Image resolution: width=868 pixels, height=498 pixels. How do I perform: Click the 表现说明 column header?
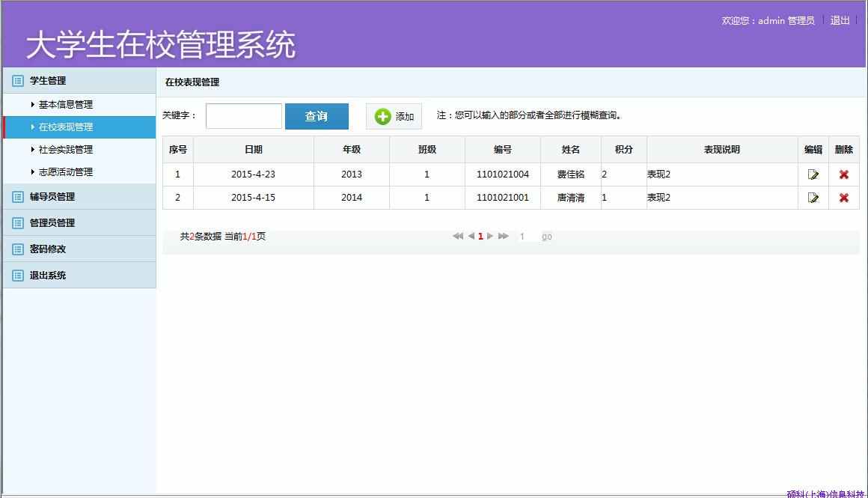click(722, 150)
